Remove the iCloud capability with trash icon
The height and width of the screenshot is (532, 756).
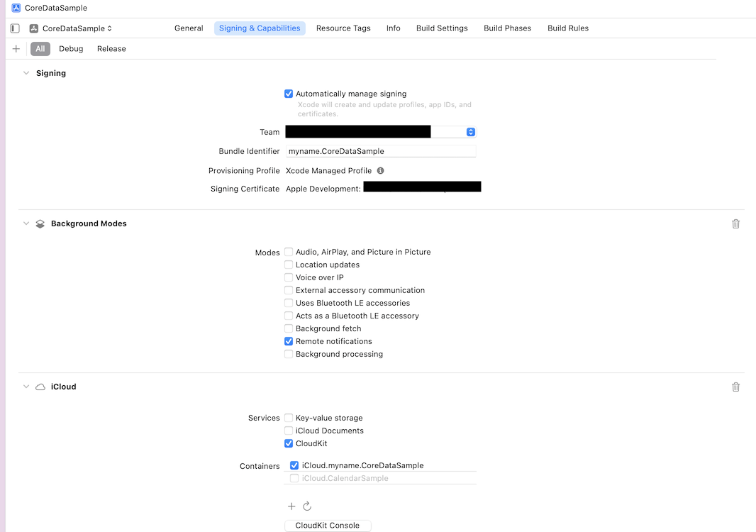pos(735,387)
